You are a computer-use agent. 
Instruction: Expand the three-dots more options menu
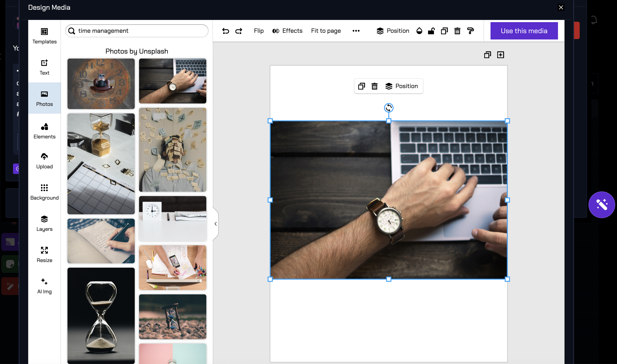[356, 31]
